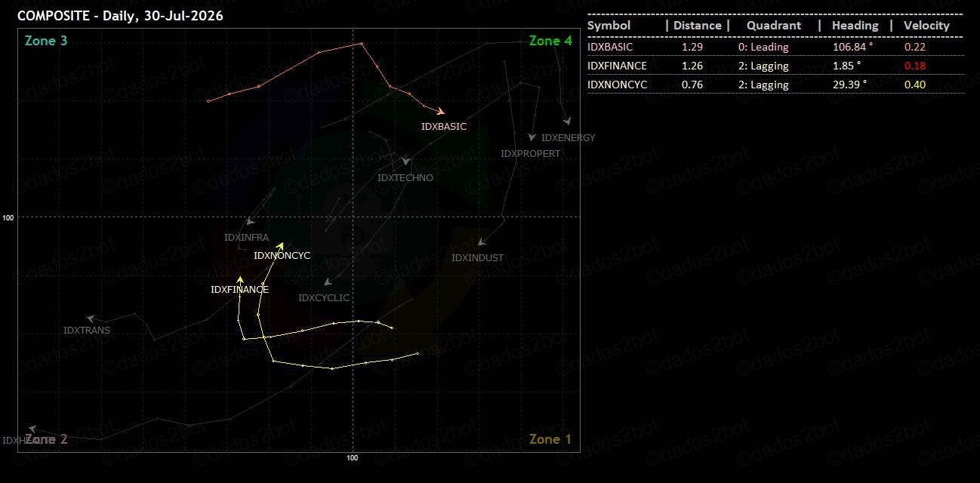
Task: Click distance value 1.26
Action: coord(692,66)
